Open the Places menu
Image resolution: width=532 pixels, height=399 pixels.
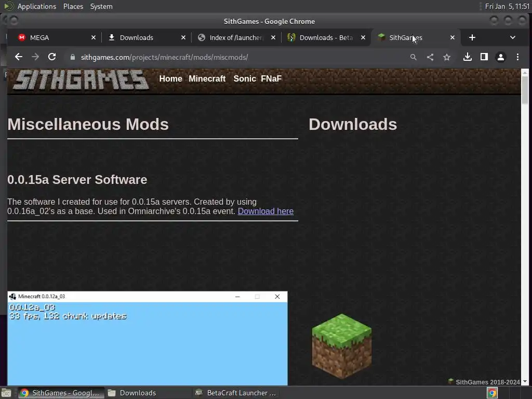click(73, 6)
